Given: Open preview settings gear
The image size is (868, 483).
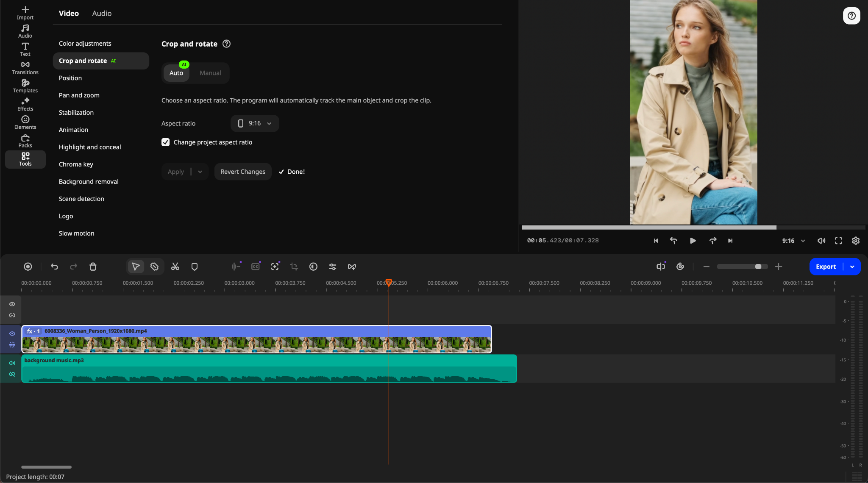Looking at the screenshot, I should (856, 241).
